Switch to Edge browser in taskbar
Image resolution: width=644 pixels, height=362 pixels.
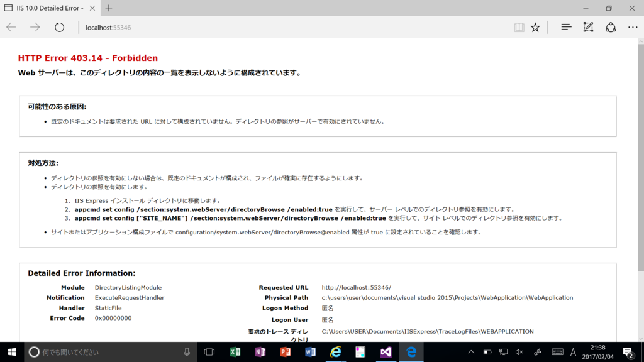411,352
